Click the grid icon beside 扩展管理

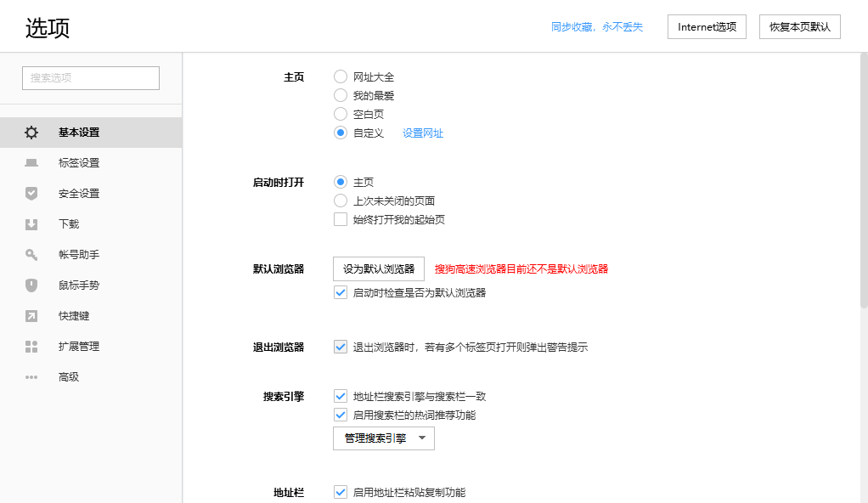tap(31, 347)
